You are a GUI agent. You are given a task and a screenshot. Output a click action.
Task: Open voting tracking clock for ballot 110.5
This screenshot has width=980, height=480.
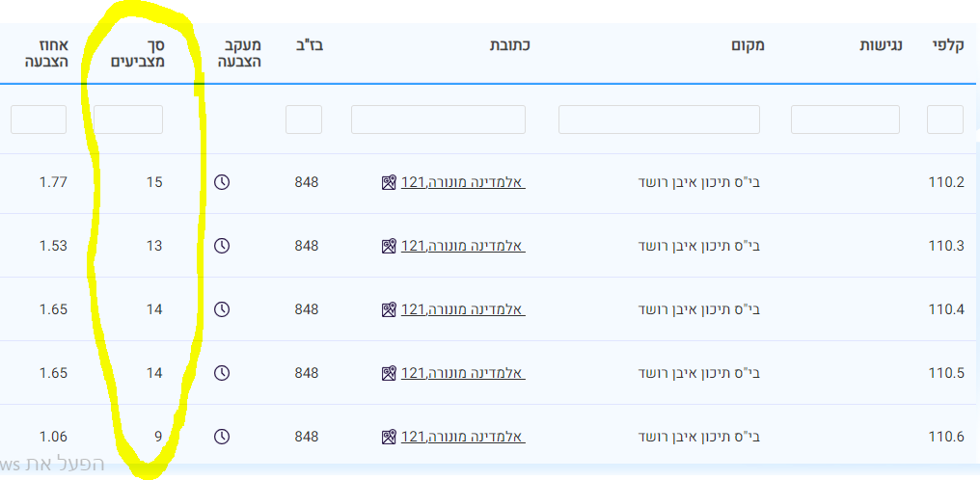222,373
